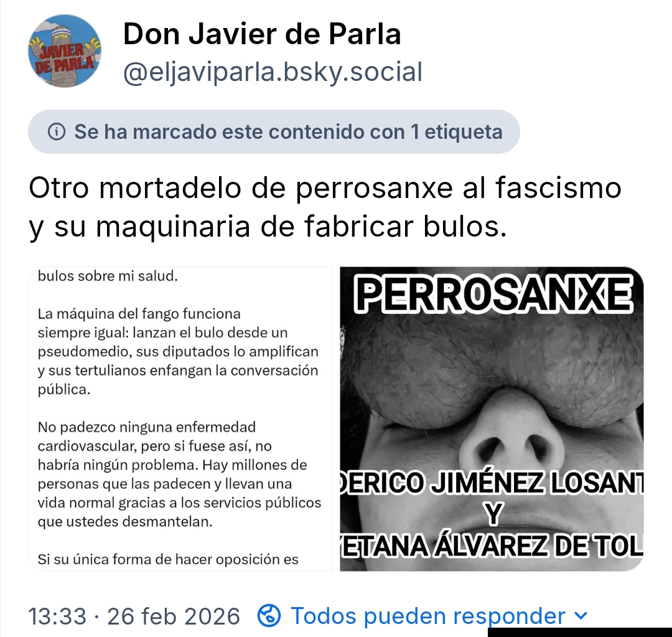The height and width of the screenshot is (637, 672).
Task: Click the "ÁLVAREZ DE TOL" caption line
Action: tap(492, 545)
